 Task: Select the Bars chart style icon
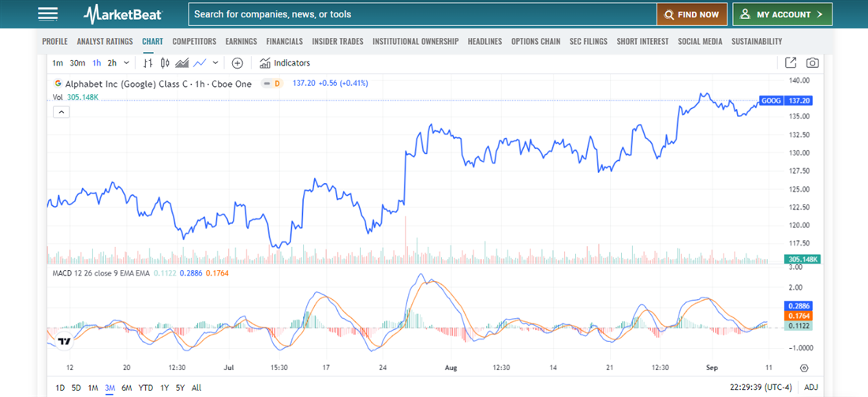tap(148, 63)
